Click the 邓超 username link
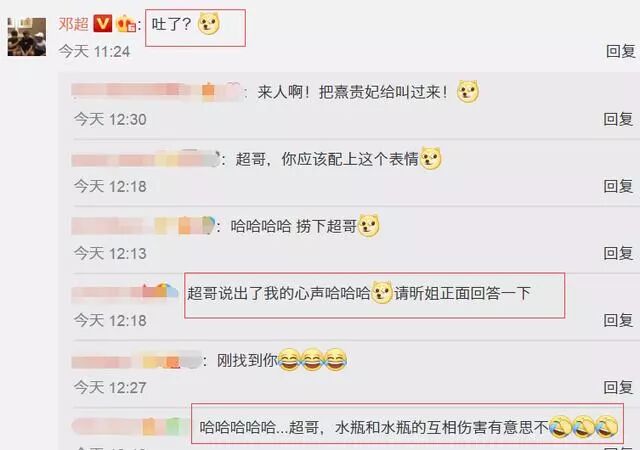Screen dimensions: 640x450 coord(73,24)
